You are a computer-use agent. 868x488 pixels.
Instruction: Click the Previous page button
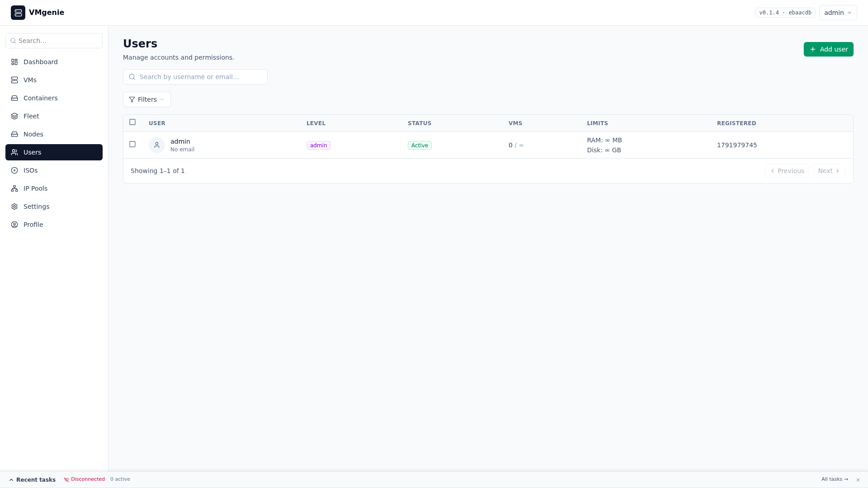[x=787, y=171]
